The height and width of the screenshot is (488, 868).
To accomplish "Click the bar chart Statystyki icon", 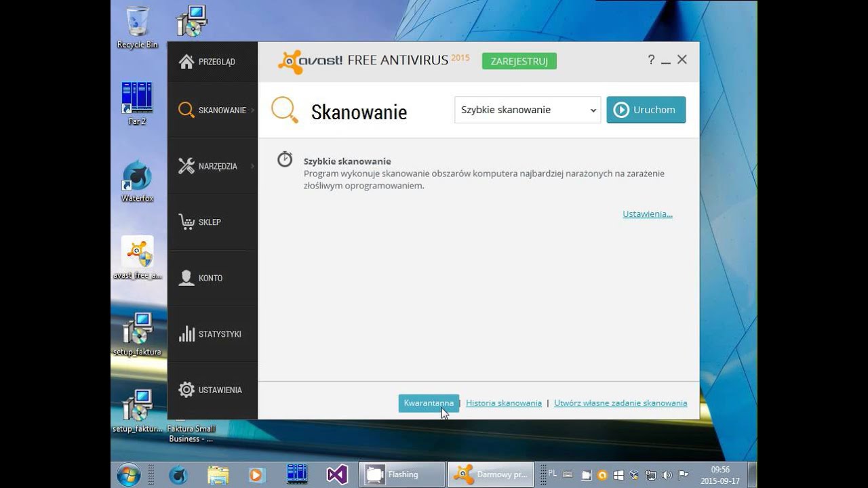I will pos(186,334).
